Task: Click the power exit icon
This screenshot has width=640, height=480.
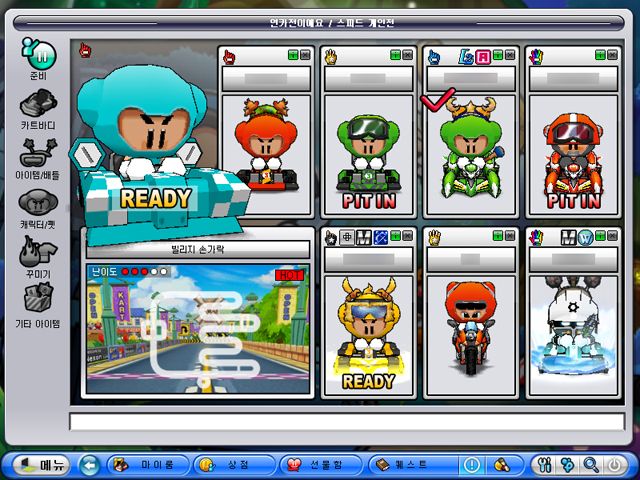Action: (615, 465)
